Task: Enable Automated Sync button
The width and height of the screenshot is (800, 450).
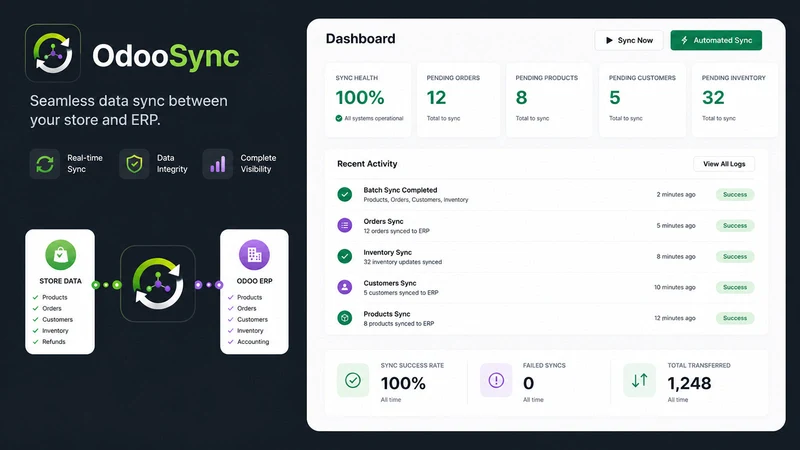Action: coord(716,40)
